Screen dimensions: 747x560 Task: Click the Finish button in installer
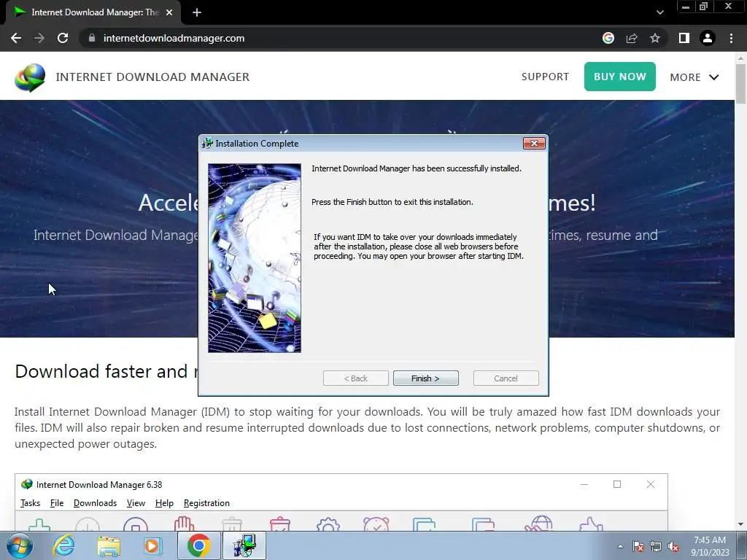pyautogui.click(x=425, y=378)
